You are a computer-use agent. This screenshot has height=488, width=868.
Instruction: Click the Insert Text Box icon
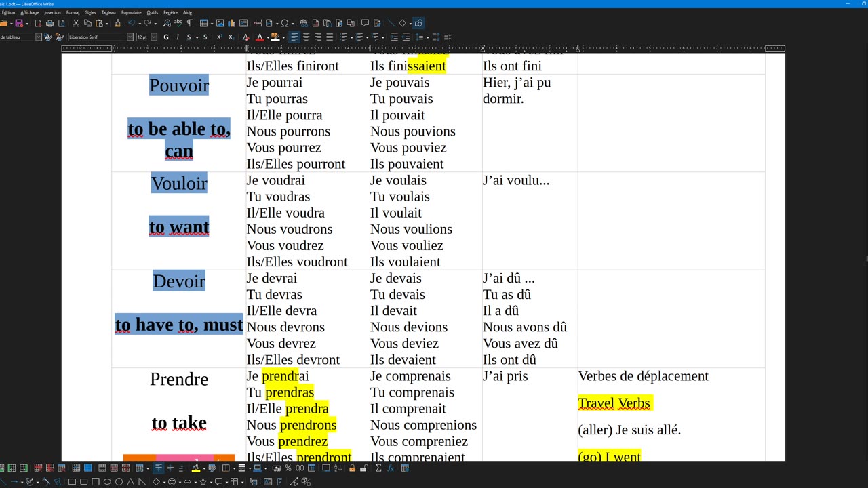243,23
